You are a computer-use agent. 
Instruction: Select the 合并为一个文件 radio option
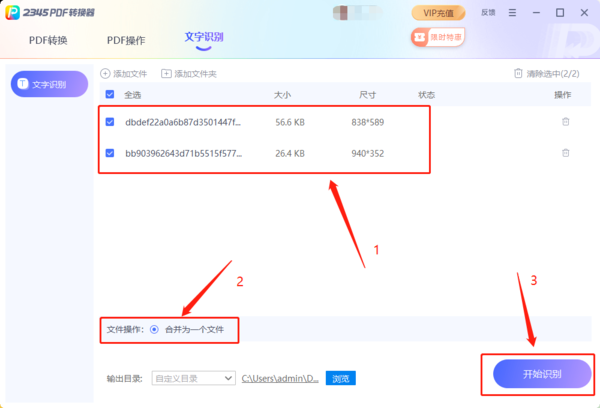point(154,329)
